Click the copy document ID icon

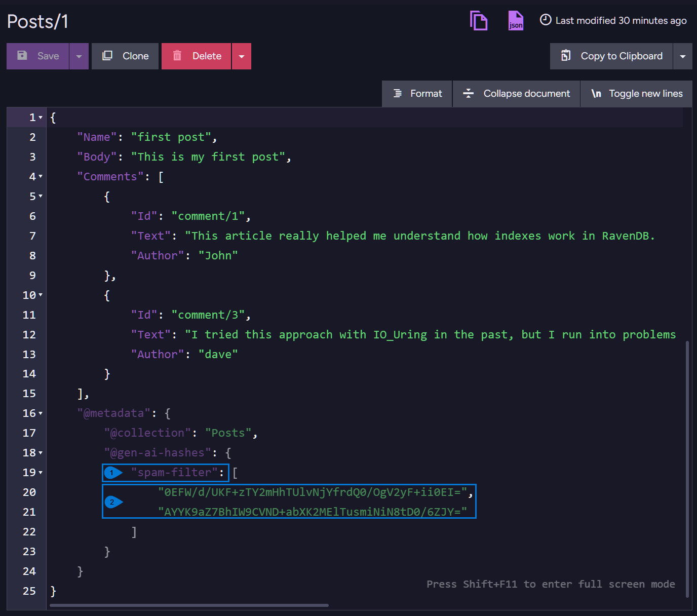(x=479, y=21)
